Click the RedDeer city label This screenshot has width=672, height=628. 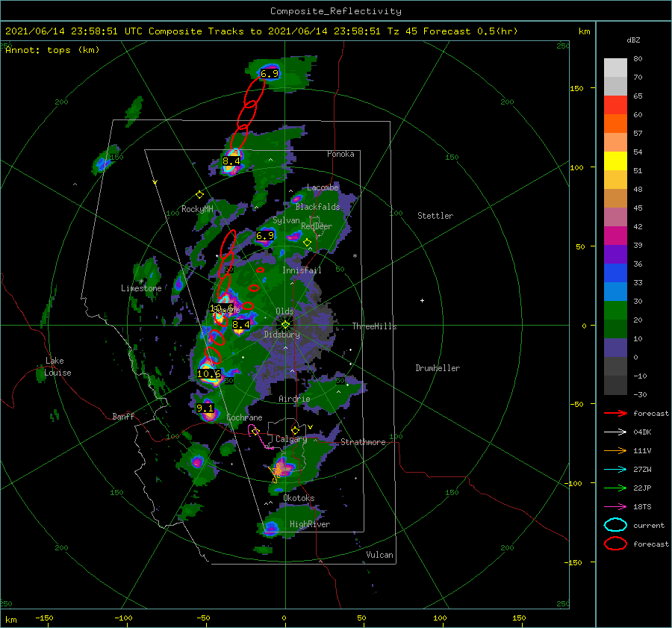[317, 226]
